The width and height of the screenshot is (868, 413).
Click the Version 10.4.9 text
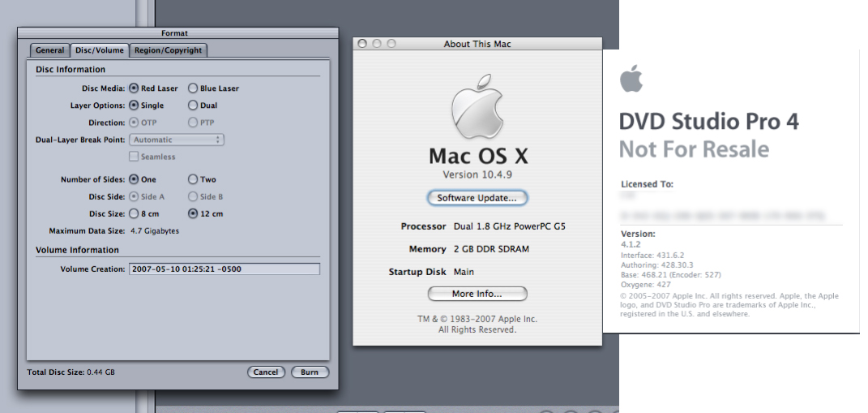[477, 174]
